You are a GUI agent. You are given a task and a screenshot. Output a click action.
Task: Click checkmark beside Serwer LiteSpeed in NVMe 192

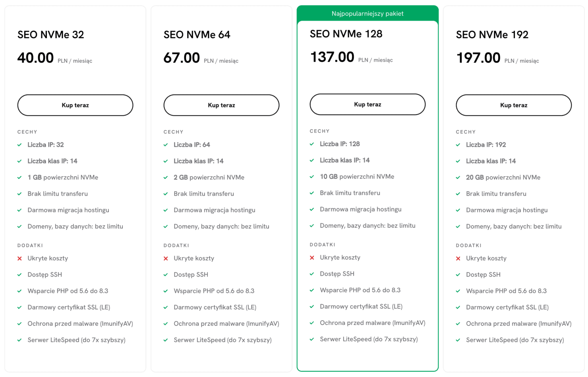click(458, 340)
